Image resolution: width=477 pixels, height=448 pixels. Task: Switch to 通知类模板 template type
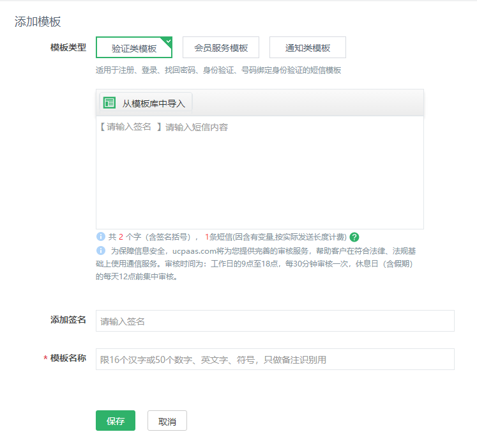point(308,47)
